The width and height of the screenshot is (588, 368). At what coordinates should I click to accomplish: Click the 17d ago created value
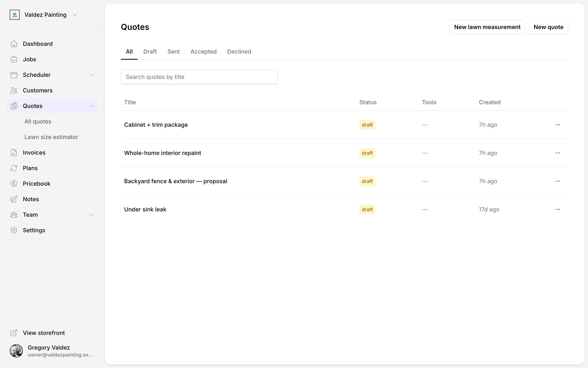pos(489,210)
